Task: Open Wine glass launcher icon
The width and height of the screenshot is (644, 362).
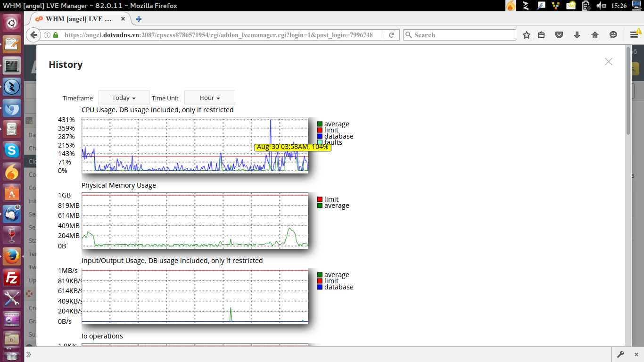Action: click(x=12, y=236)
